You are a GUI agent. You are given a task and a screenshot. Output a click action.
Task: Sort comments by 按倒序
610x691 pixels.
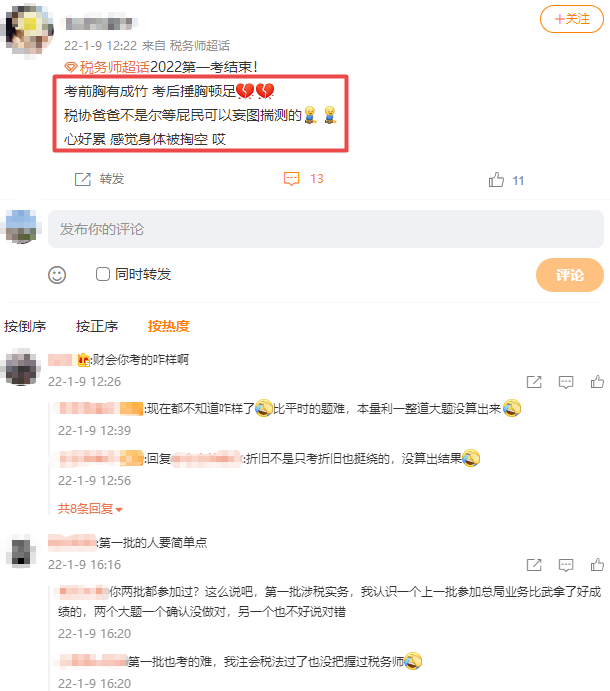pyautogui.click(x=25, y=326)
